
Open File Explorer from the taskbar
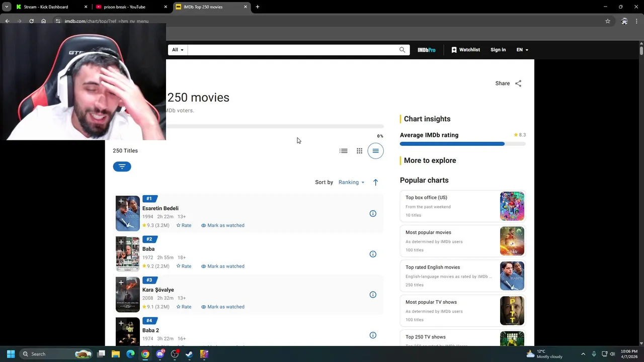click(x=116, y=354)
